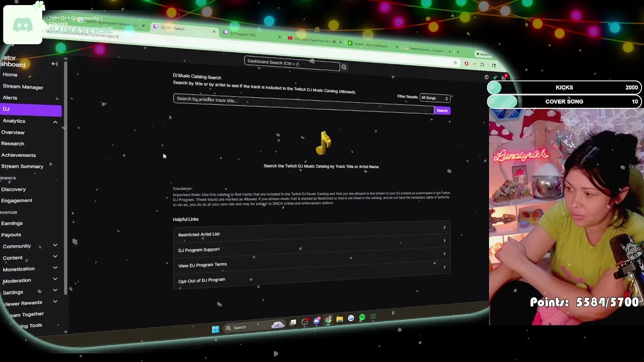Open the new tab plus button
The height and width of the screenshot is (362, 644).
457,51
